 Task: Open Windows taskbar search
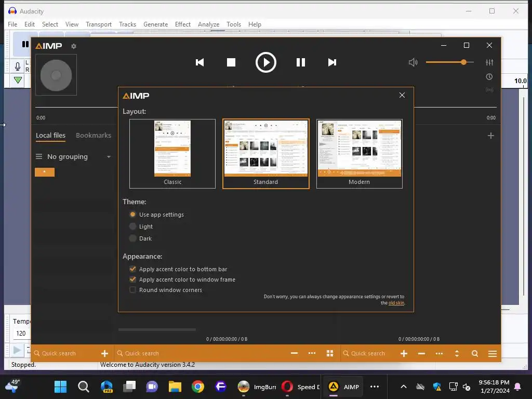(x=84, y=387)
